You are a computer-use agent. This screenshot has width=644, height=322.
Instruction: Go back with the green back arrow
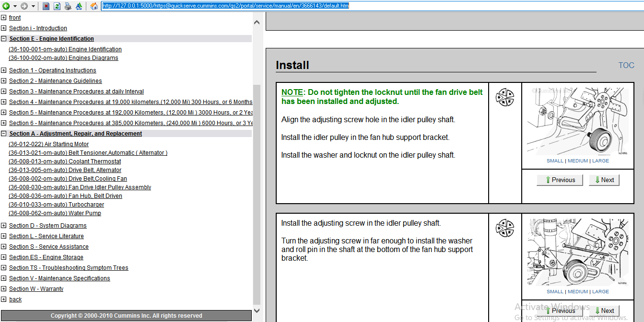pos(6,6)
